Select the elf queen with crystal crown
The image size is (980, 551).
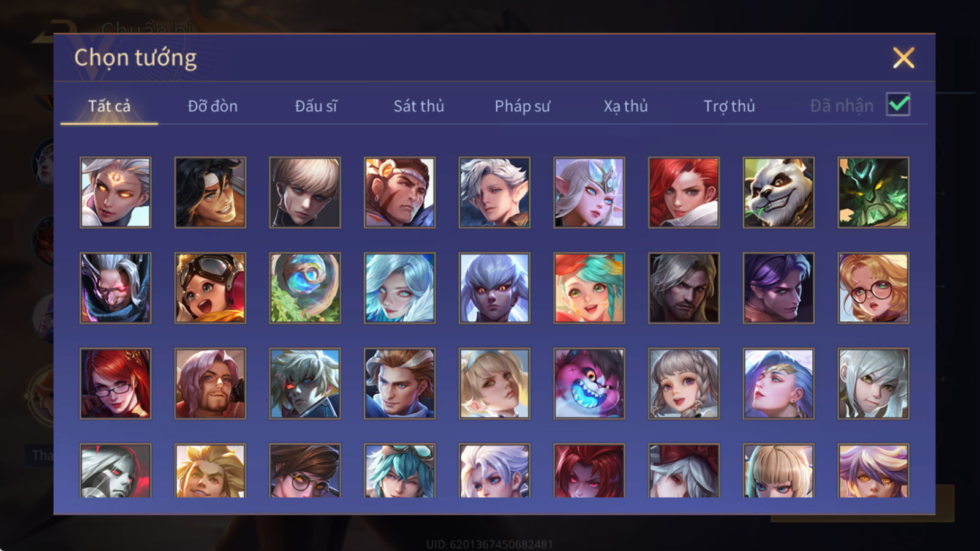pyautogui.click(x=589, y=192)
